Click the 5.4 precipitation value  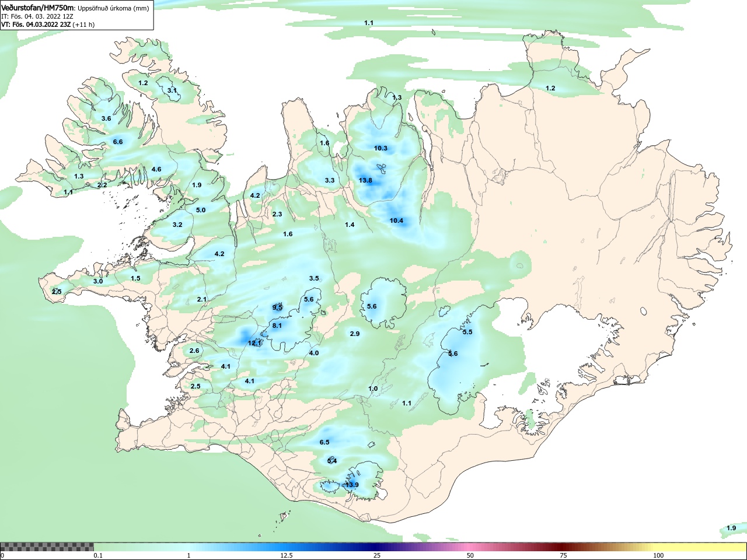tap(332, 461)
